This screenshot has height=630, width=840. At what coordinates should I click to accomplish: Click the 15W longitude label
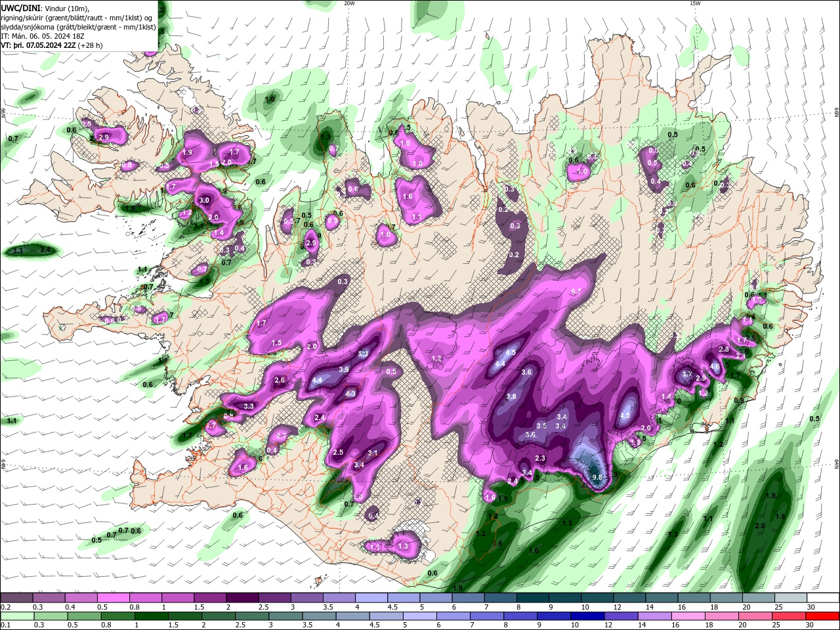[695, 3]
